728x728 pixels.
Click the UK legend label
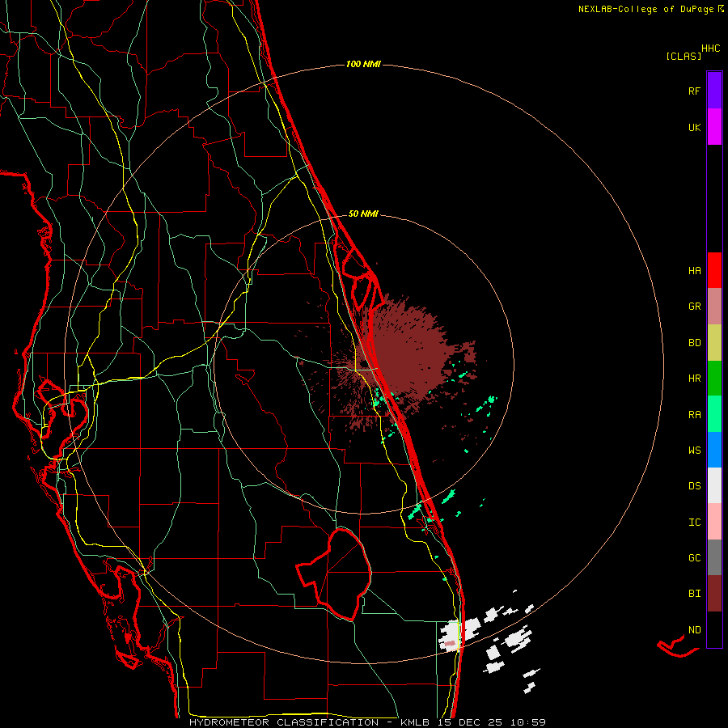point(694,127)
